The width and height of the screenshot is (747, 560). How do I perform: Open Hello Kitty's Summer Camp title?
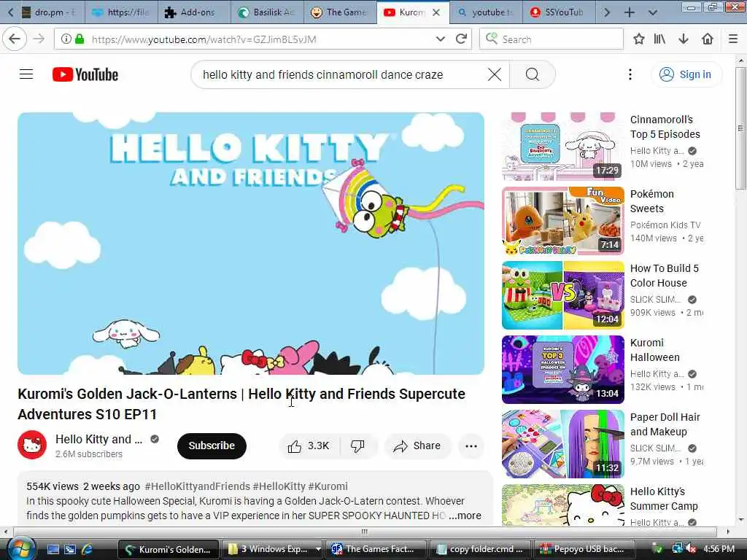(664, 499)
